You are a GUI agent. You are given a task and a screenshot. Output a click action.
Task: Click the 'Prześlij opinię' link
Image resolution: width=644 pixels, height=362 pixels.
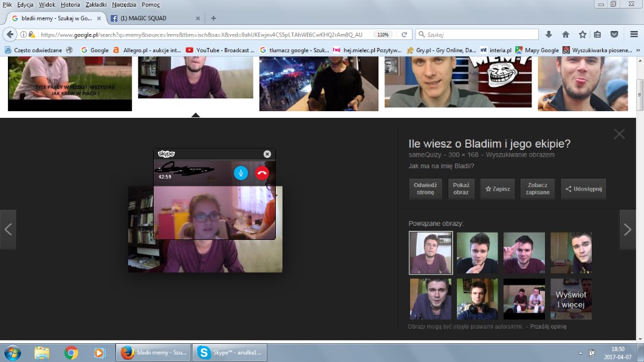pos(548,327)
